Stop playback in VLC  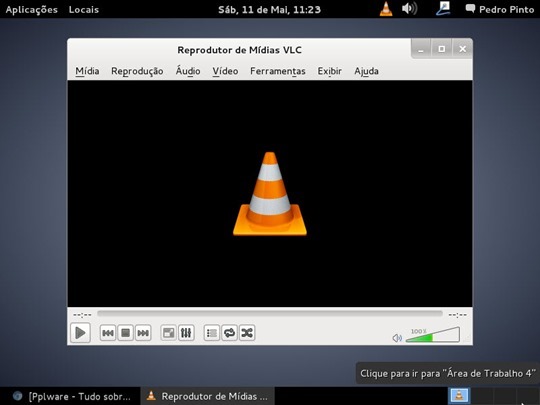tap(125, 333)
